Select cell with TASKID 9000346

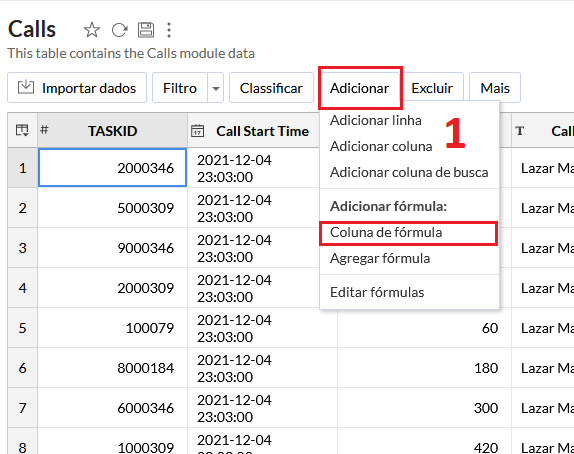pos(112,248)
